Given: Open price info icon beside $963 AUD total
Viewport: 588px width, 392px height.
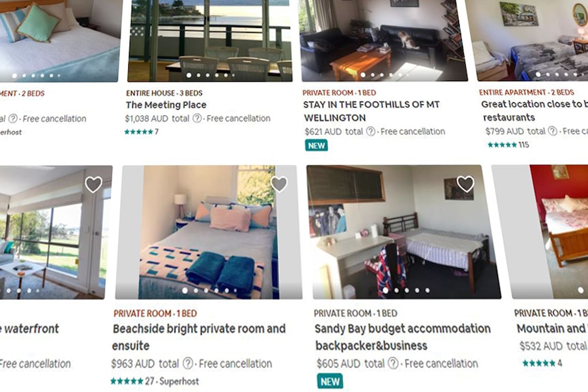Looking at the screenshot, I should (188, 363).
